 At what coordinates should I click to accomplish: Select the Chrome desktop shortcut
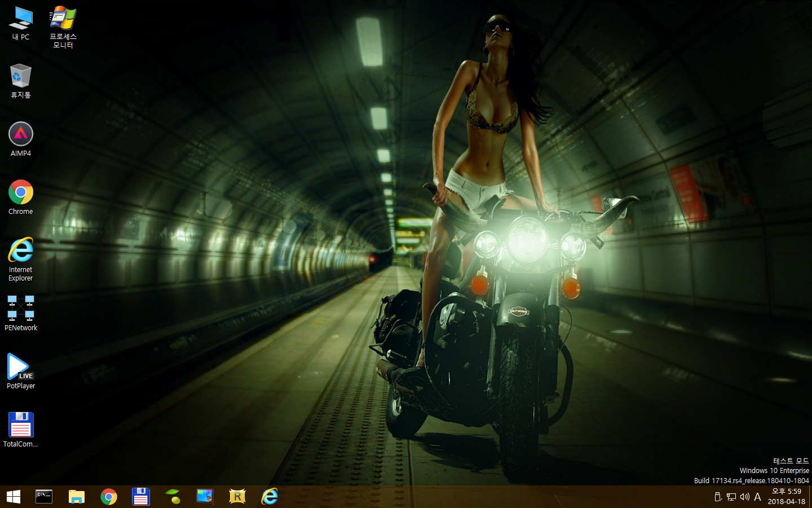tap(21, 198)
